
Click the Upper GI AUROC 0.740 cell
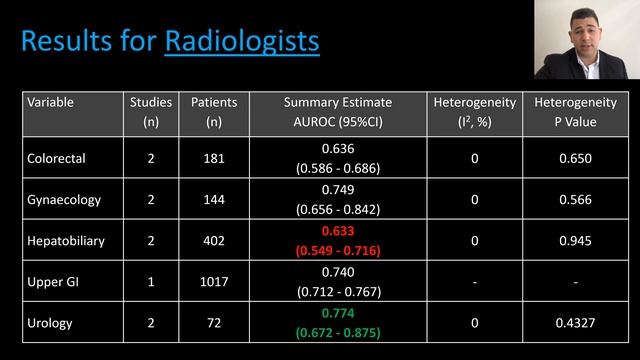(x=338, y=282)
